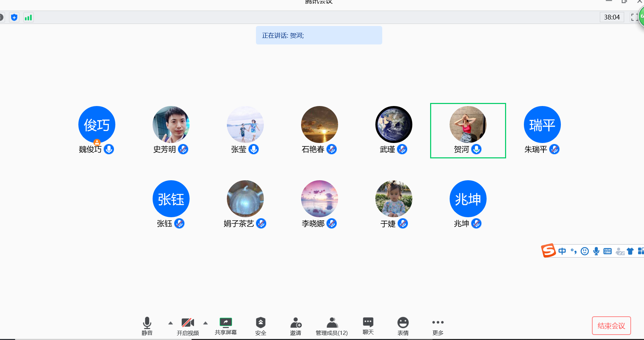Click the green network signal bars icon
Viewport: 644px width, 340px height.
tap(28, 17)
